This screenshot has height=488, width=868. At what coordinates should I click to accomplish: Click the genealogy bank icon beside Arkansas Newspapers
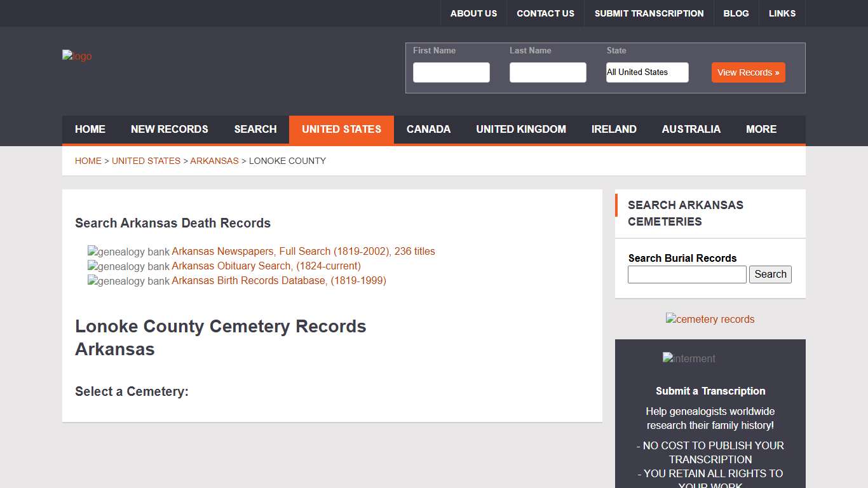tap(92, 252)
